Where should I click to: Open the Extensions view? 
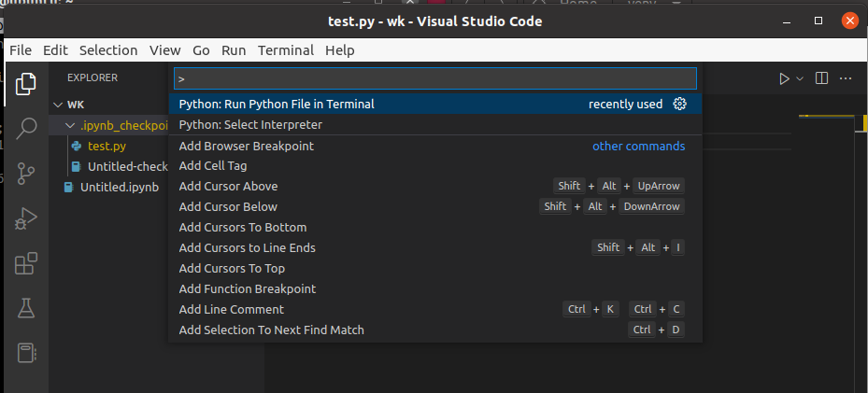(27, 263)
